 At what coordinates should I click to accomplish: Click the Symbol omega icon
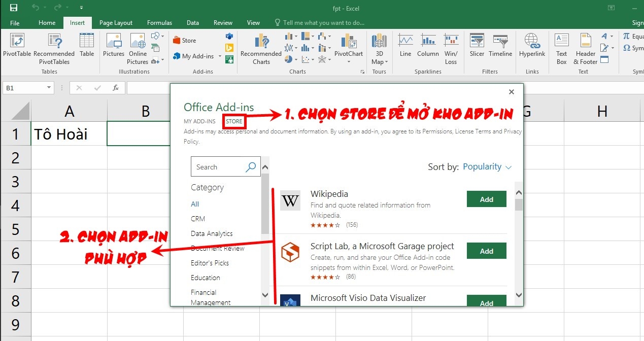626,48
